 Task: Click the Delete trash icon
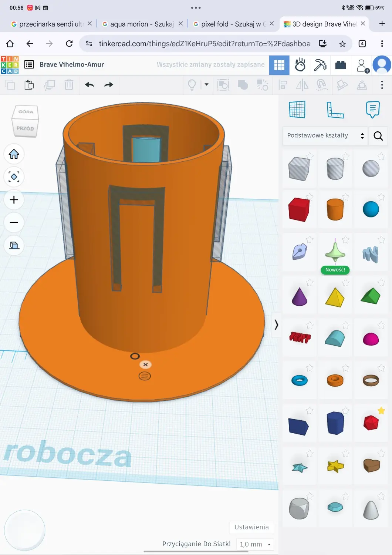click(69, 85)
